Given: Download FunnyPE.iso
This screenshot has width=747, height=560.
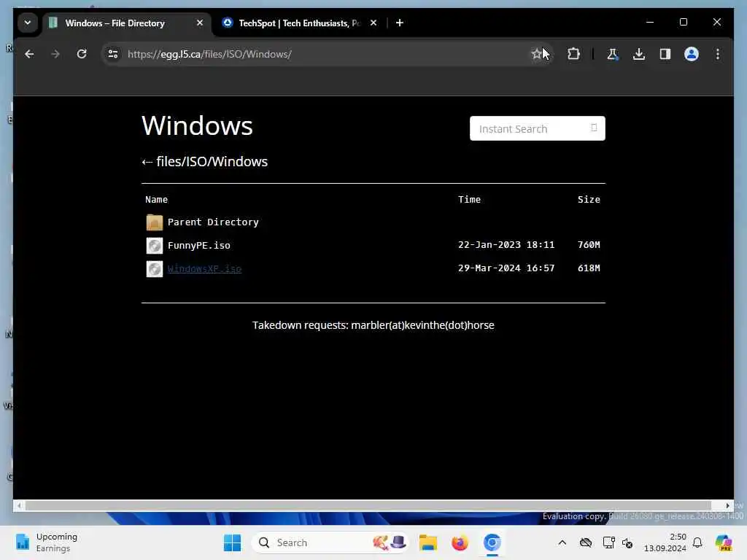Looking at the screenshot, I should click(x=198, y=246).
